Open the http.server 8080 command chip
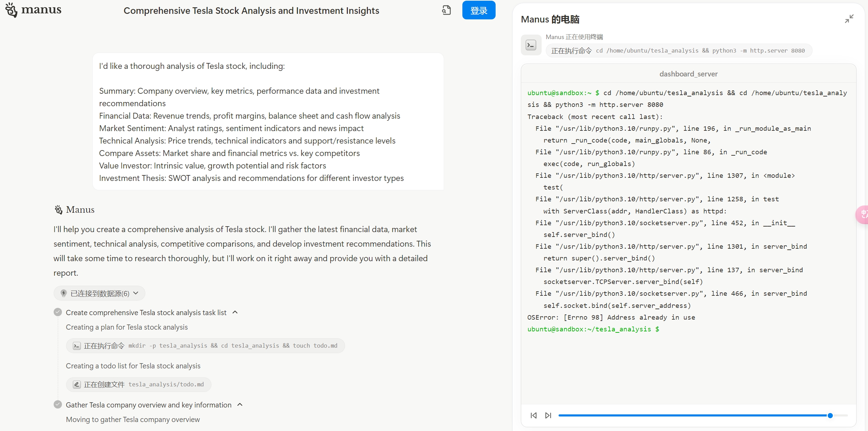Screen dimensions: 868x431 678,51
